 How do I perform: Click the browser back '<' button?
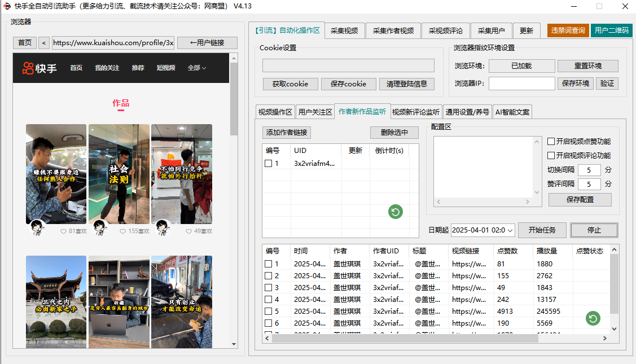coord(44,43)
